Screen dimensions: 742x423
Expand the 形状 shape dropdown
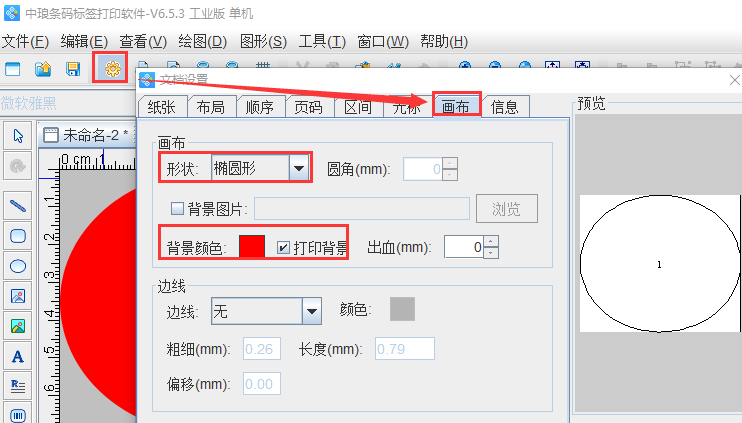pos(299,168)
